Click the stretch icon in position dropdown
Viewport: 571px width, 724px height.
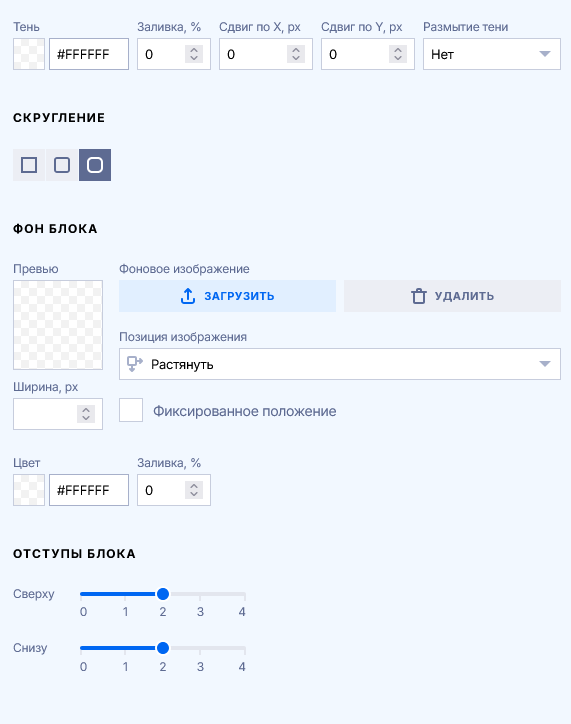click(x=135, y=364)
